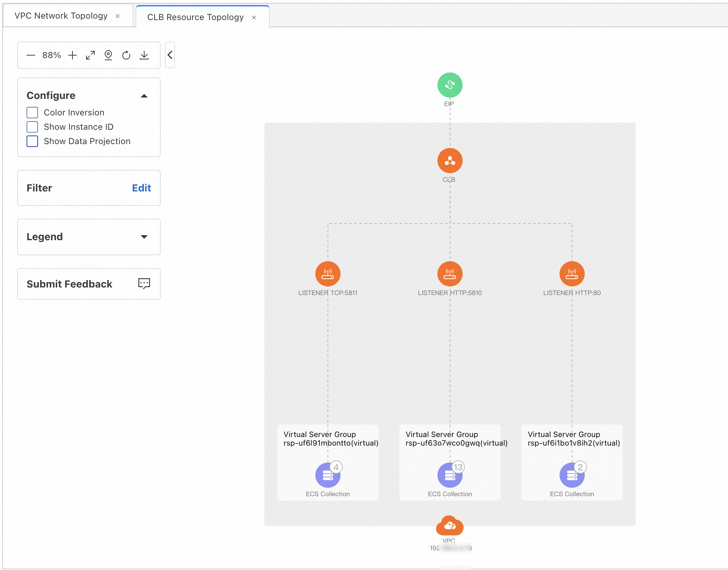
Task: Toggle the Show Instance ID checkbox
Action: pyautogui.click(x=32, y=127)
